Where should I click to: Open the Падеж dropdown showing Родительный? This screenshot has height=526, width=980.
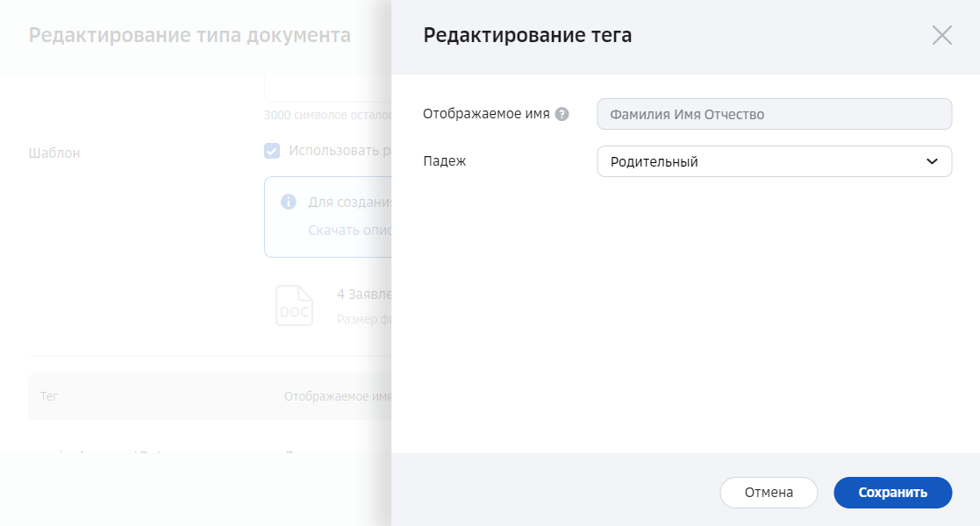pos(775,161)
